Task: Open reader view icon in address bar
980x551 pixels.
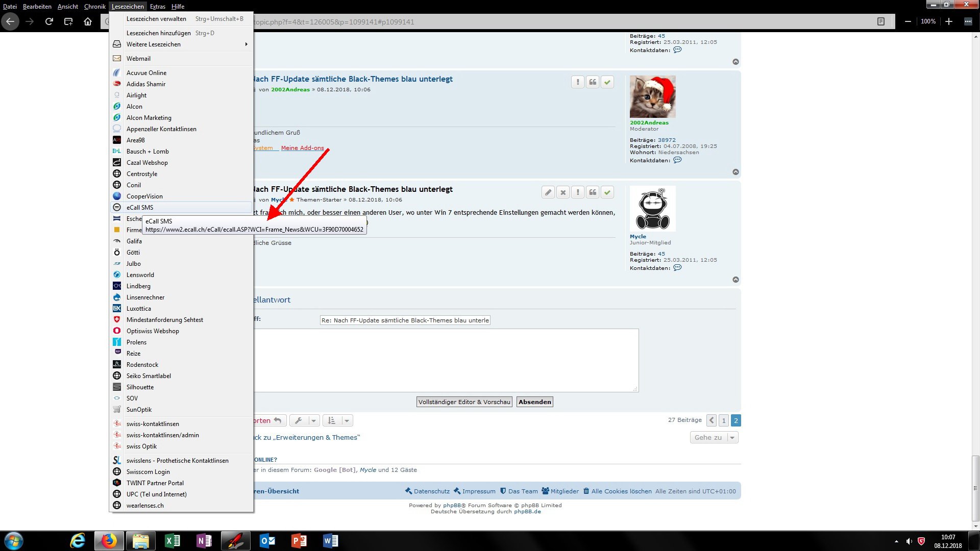Action: pyautogui.click(x=880, y=21)
